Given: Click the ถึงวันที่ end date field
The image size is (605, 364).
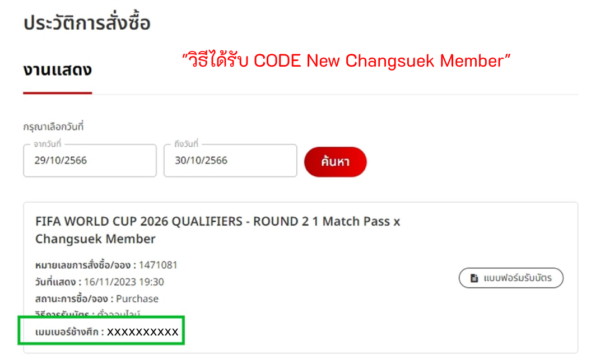Looking at the screenshot, I should coord(230,161).
